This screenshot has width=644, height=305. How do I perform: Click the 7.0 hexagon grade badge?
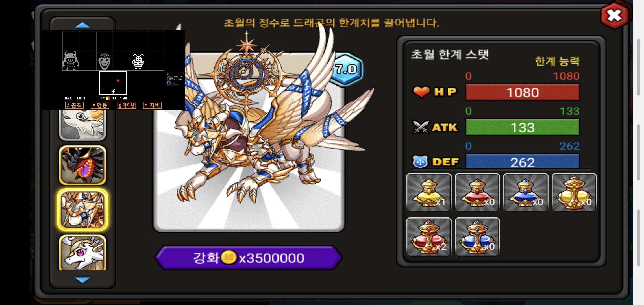tap(346, 69)
